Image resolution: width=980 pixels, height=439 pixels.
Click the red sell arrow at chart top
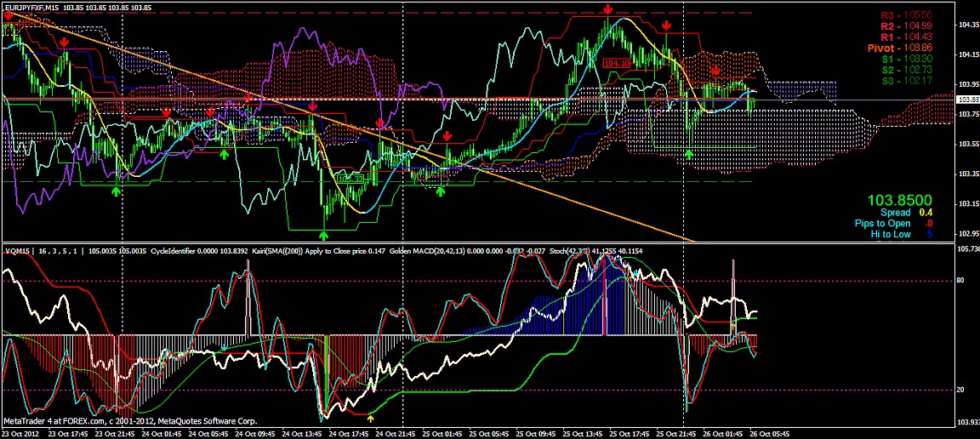(608, 9)
